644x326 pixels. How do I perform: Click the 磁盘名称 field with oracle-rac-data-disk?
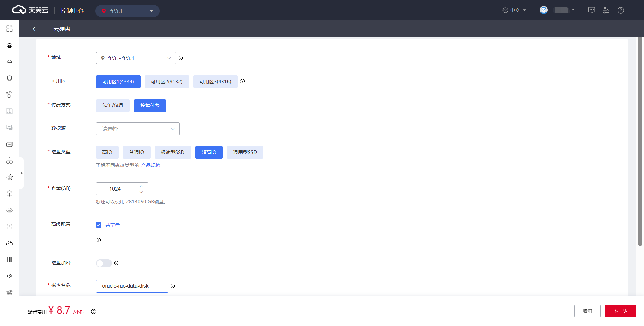132,286
